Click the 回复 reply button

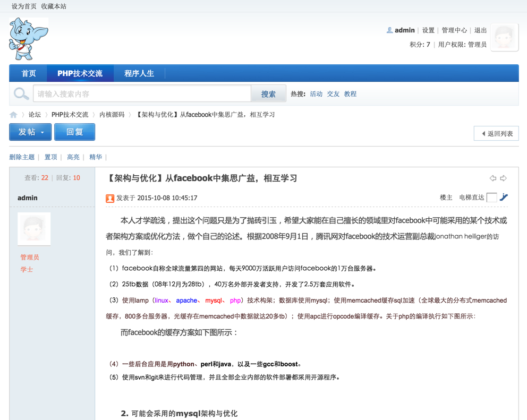pos(74,132)
